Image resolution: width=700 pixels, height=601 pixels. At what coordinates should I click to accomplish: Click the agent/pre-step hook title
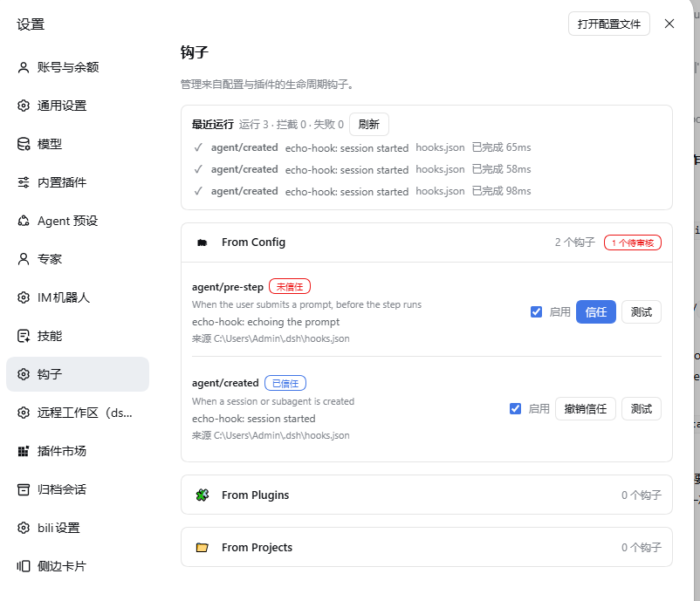(228, 287)
